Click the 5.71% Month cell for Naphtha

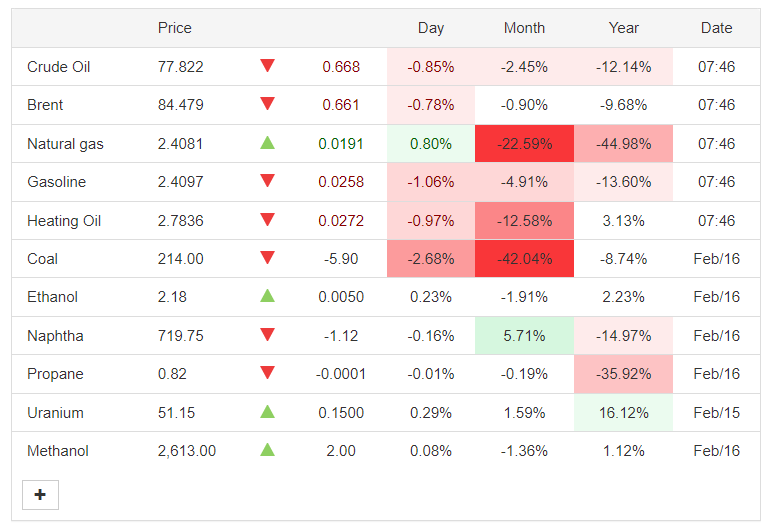(x=524, y=336)
